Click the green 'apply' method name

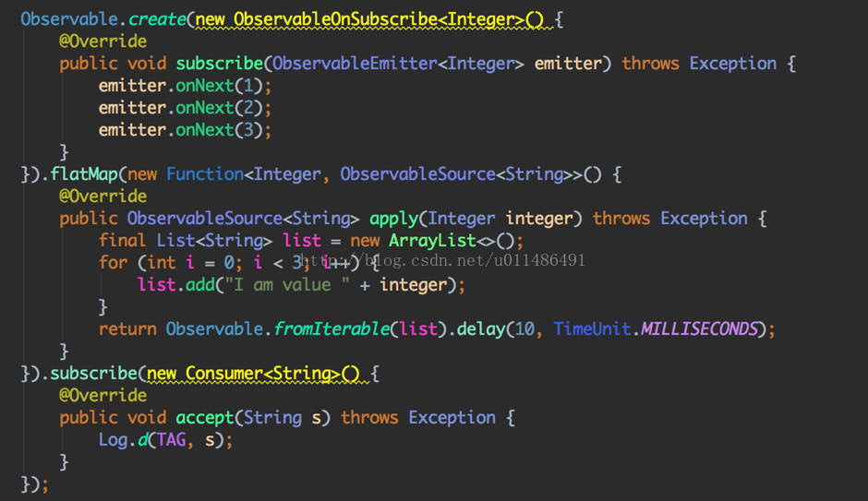393,219
